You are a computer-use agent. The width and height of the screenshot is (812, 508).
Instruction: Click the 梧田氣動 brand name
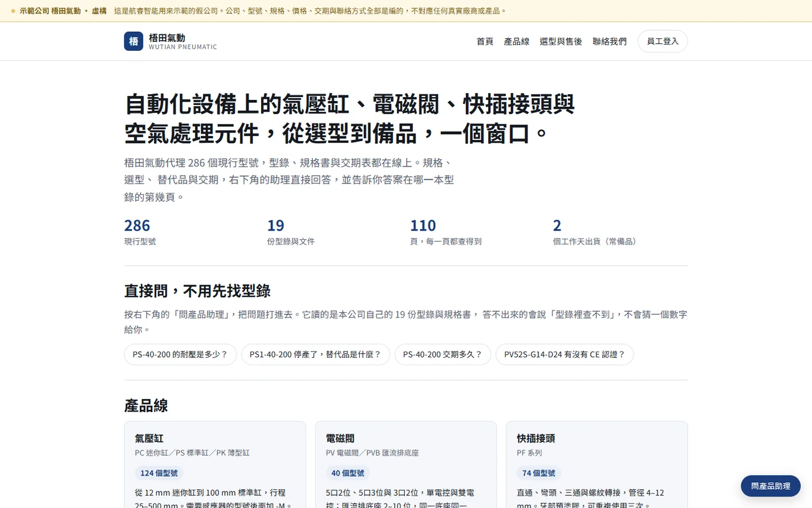pos(167,38)
